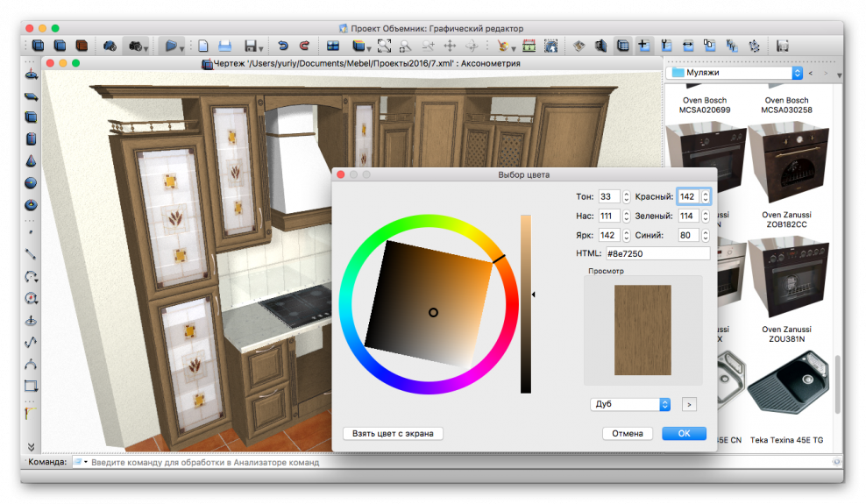The image size is (866, 504).
Task: Select the rectangle tool in left sidebar
Action: coord(31,386)
